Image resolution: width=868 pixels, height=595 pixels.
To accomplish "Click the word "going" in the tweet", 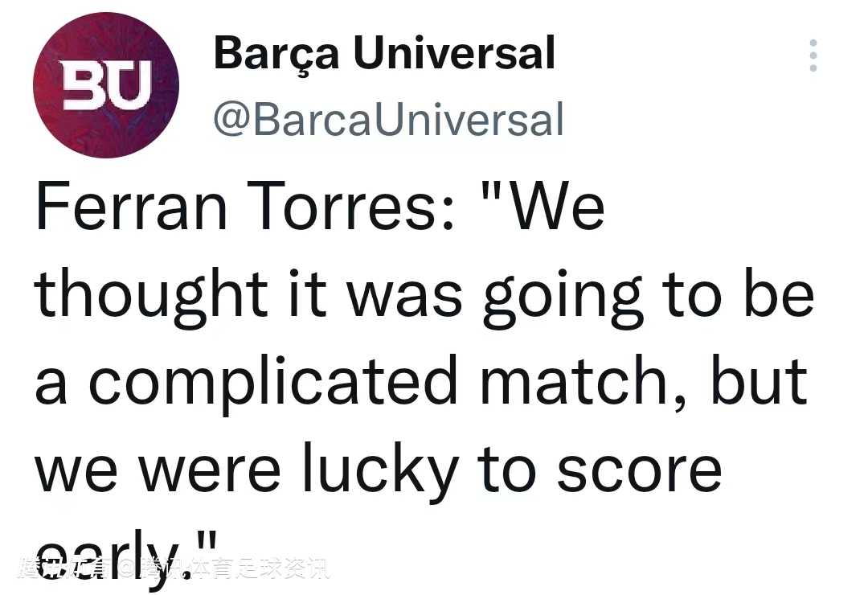I will pyautogui.click(x=563, y=294).
